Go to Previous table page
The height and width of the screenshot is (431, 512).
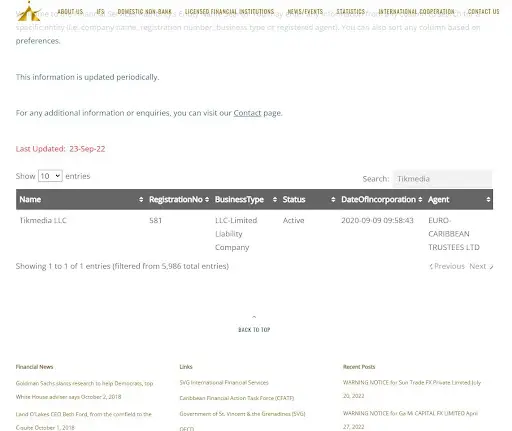(x=447, y=266)
